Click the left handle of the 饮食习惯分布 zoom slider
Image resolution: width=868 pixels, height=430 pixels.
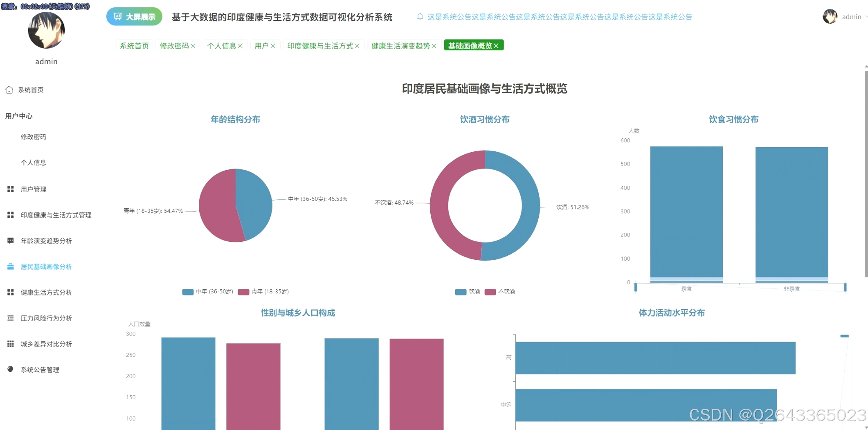(635, 287)
